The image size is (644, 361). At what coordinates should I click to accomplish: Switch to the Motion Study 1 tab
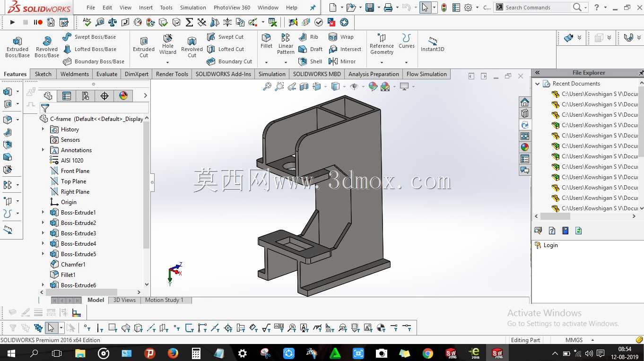pos(164,300)
